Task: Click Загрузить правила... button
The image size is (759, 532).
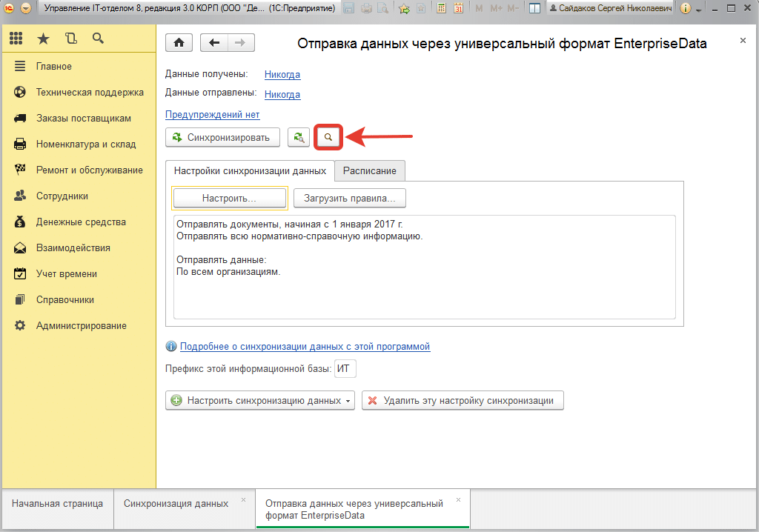Action: click(350, 198)
